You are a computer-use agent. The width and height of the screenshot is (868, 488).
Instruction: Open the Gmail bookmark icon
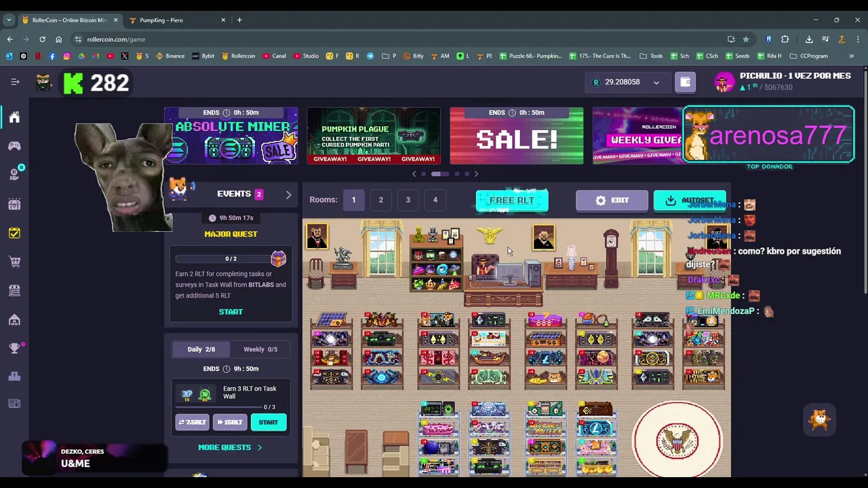96,56
